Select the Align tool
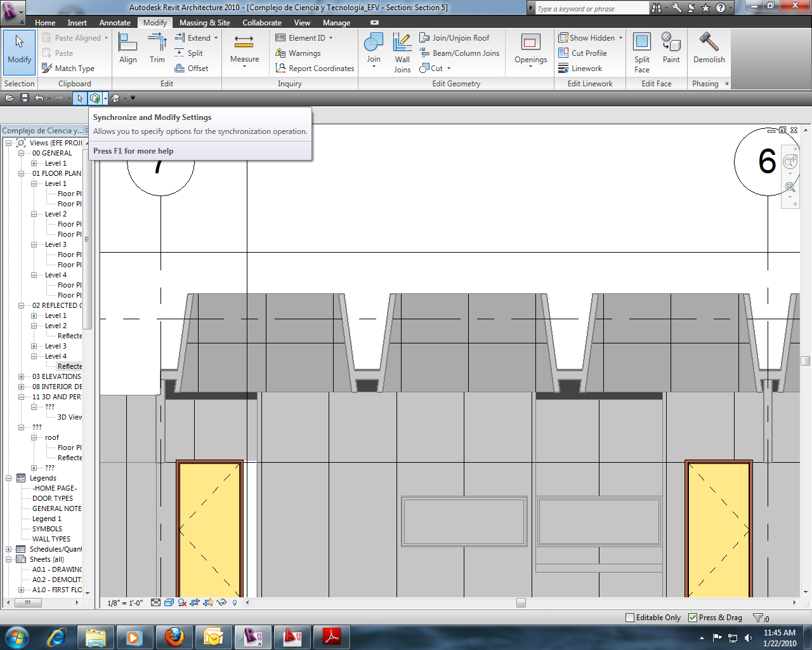812x650 pixels. coord(128,49)
